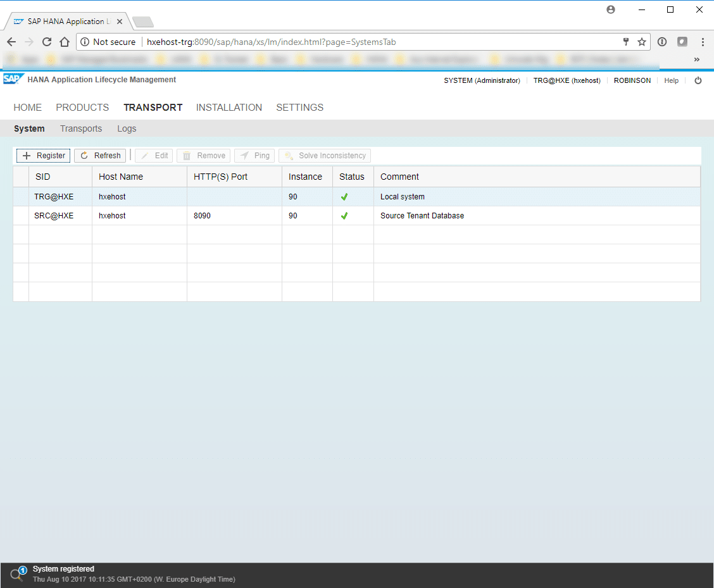Click the power logout icon
This screenshot has height=588, width=714.
[x=698, y=80]
